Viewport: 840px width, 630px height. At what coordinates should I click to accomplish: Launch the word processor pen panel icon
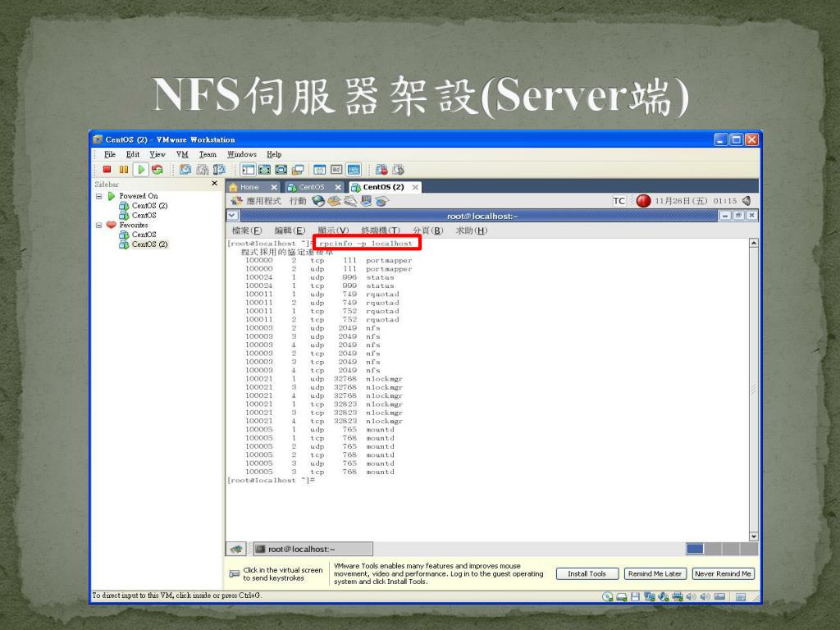pos(350,201)
